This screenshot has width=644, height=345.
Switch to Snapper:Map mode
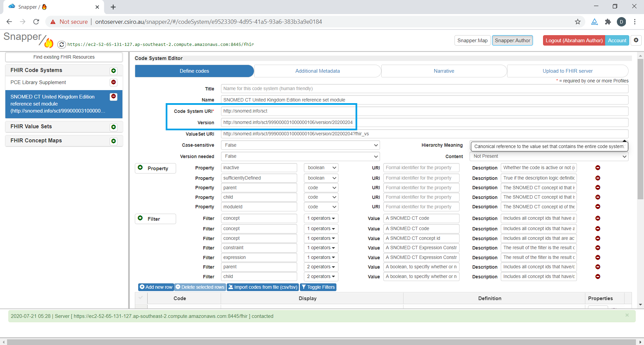(472, 41)
